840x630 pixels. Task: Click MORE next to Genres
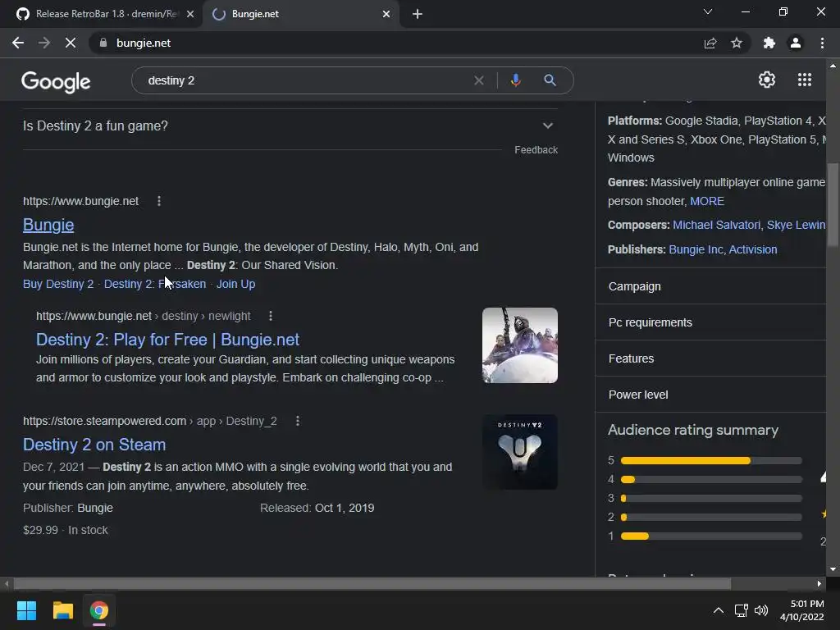(707, 202)
